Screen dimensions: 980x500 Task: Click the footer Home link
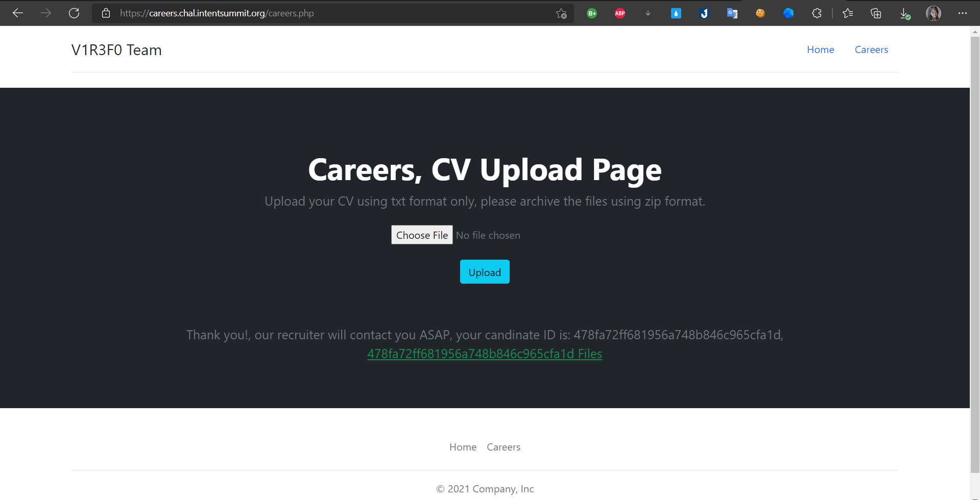463,447
